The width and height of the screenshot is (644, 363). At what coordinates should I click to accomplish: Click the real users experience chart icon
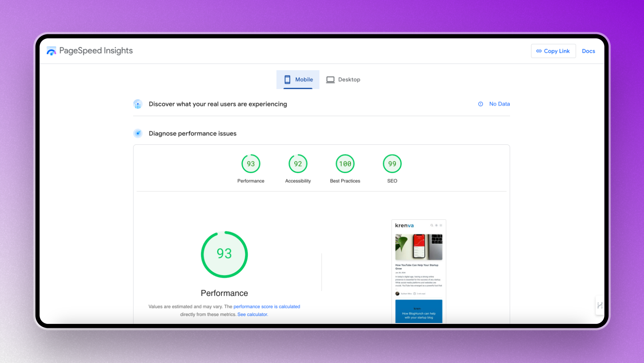(138, 104)
